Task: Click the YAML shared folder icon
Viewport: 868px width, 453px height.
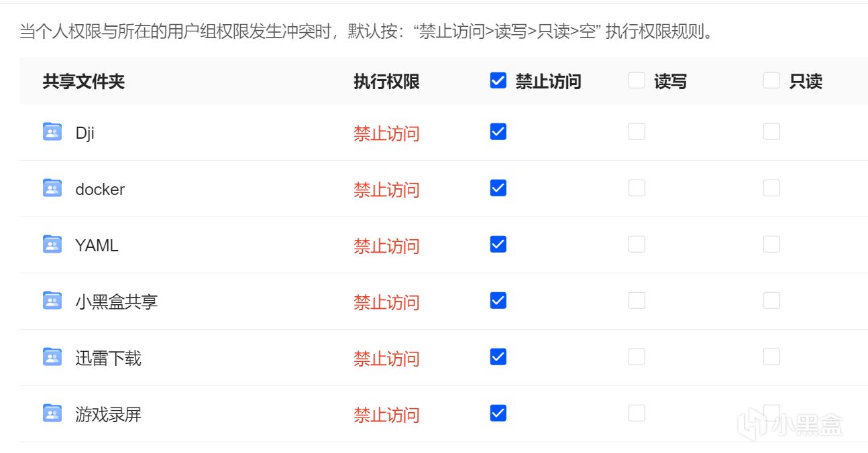Action: point(52,245)
